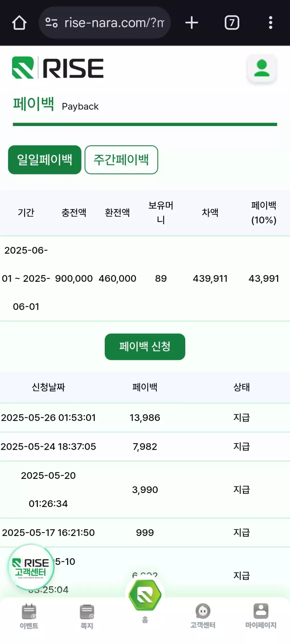Open 이벤트 in the bottom navigation
Viewport: 290px width, 644px height.
tap(29, 616)
